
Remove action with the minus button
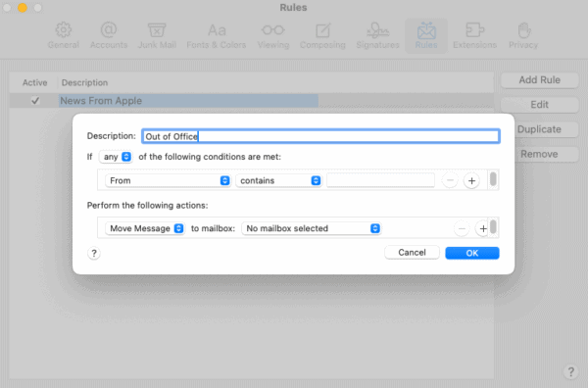click(x=462, y=228)
